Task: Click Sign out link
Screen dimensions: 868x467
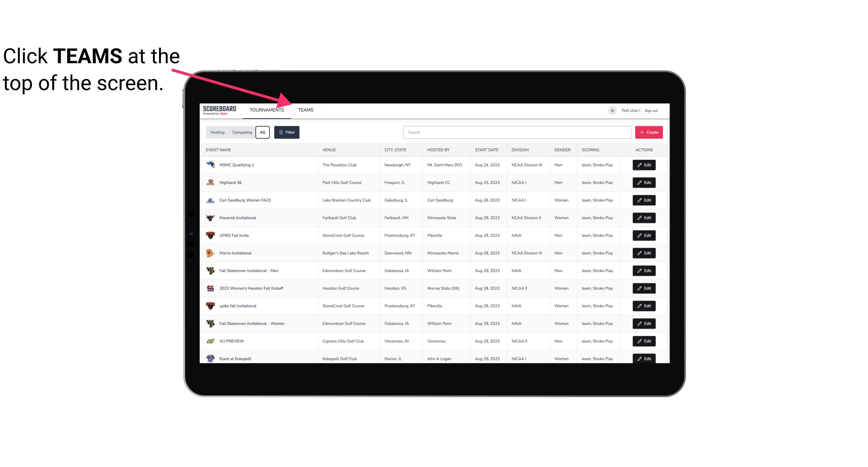Action: [x=651, y=110]
